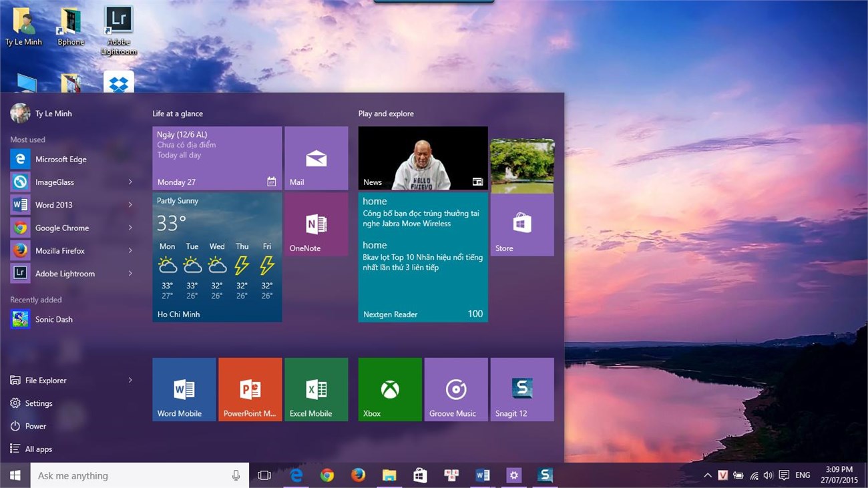Screen dimensions: 868x488
Task: Toggle Task View on the taskbar
Action: click(x=264, y=475)
